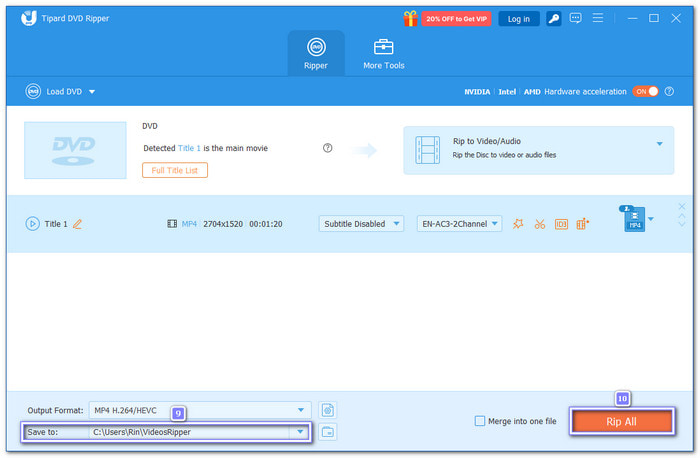The width and height of the screenshot is (700, 458).
Task: Click the Load DVD disc icon
Action: click(x=33, y=91)
